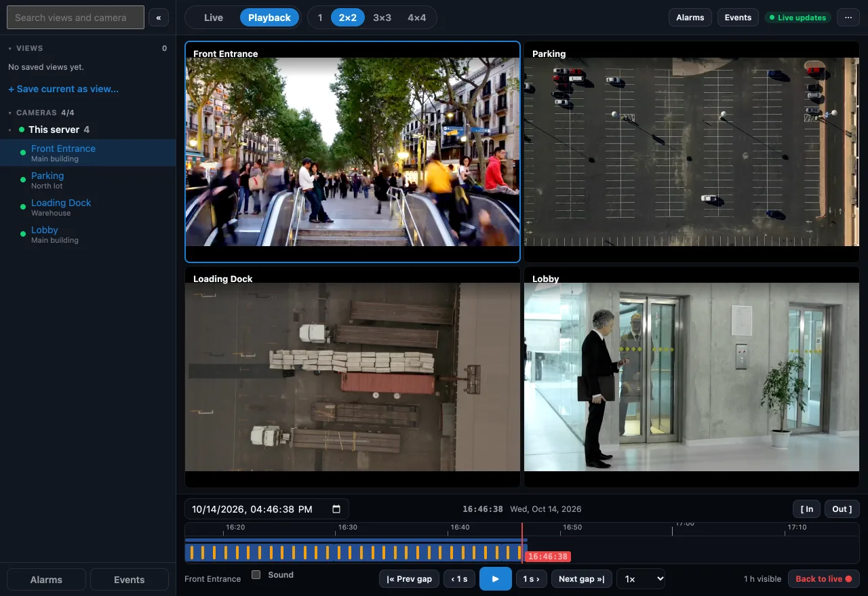Enable the Sound checkbox

point(256,575)
